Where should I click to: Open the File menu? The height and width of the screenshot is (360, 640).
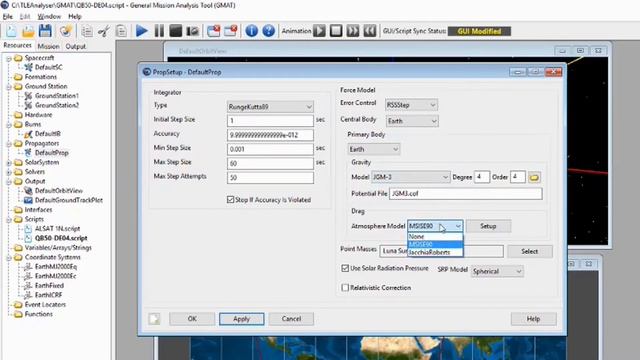[x=7, y=16]
